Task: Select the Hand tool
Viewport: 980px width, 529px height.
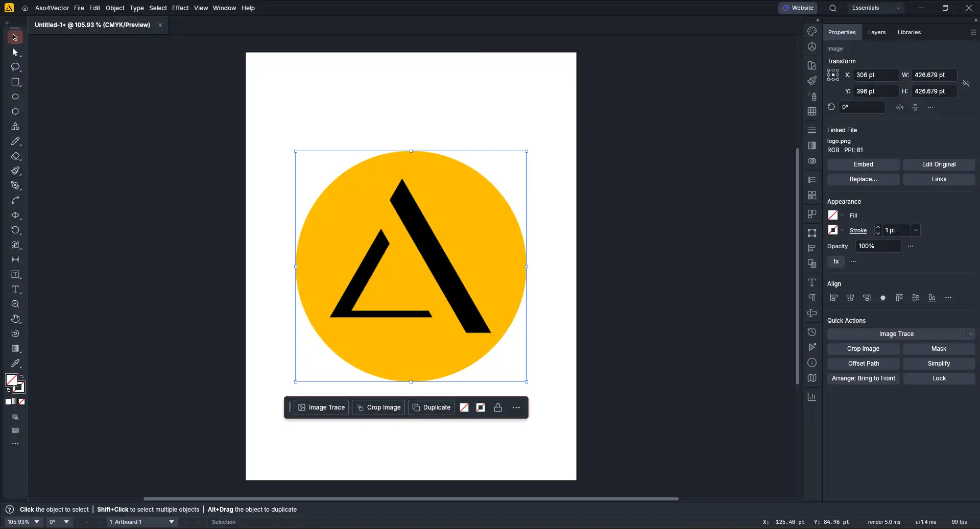Action: click(15, 319)
